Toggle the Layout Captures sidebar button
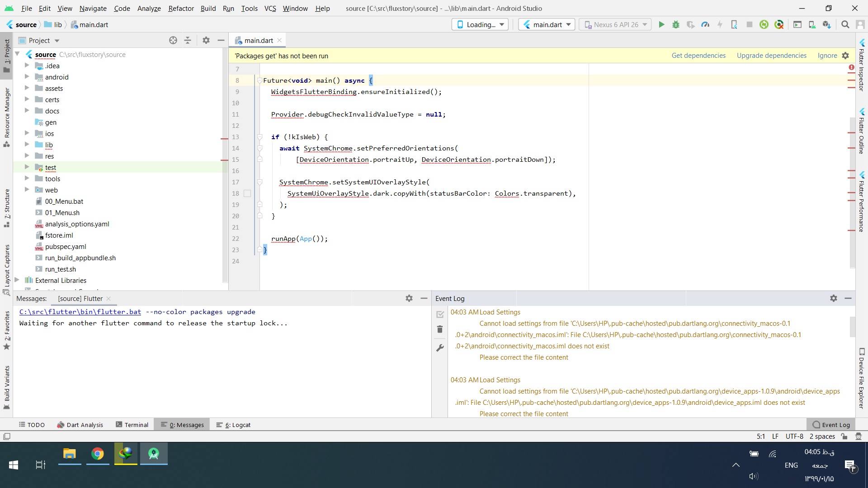The width and height of the screenshot is (868, 488). [x=7, y=270]
